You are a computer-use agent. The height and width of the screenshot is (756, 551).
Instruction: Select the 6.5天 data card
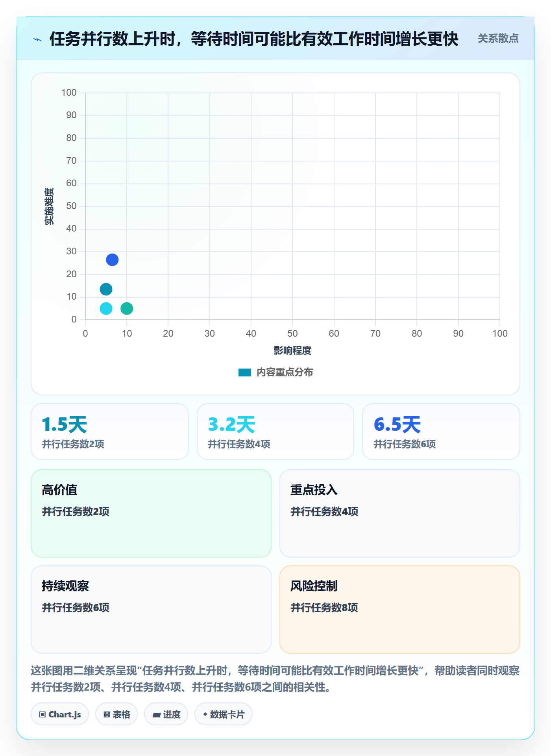[441, 432]
